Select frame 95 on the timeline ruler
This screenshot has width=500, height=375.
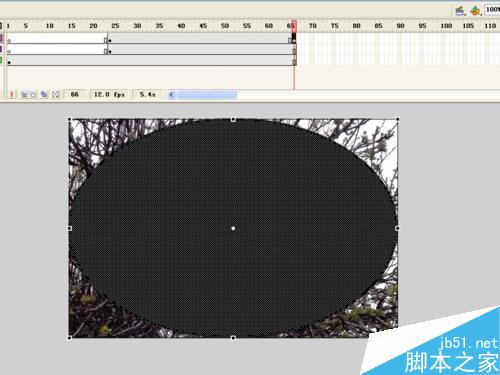pyautogui.click(x=422, y=26)
